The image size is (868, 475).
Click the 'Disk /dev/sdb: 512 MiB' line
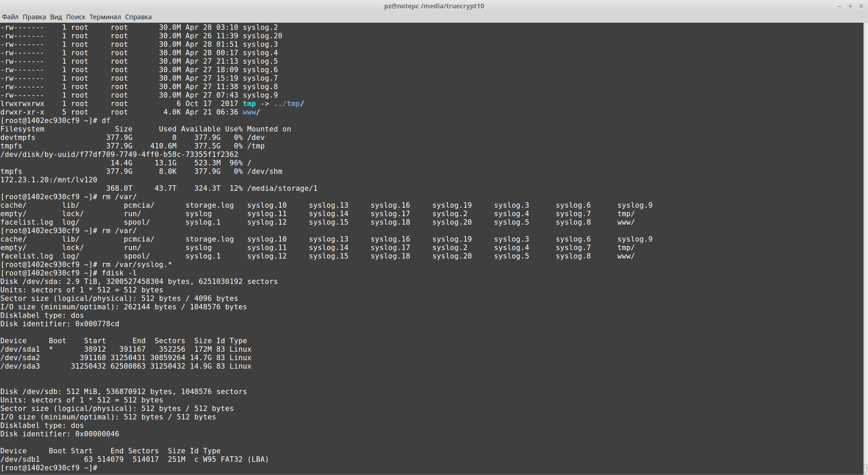pos(123,392)
